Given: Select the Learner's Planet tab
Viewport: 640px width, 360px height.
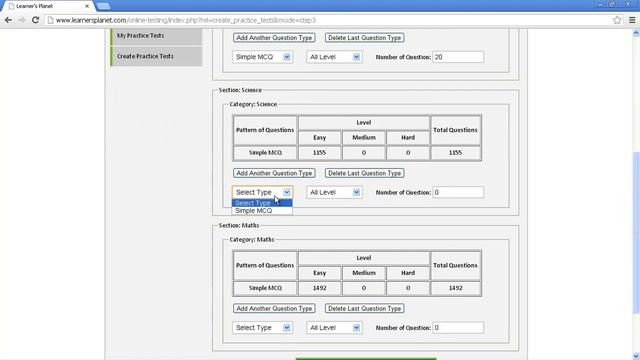Looking at the screenshot, I should [x=48, y=6].
